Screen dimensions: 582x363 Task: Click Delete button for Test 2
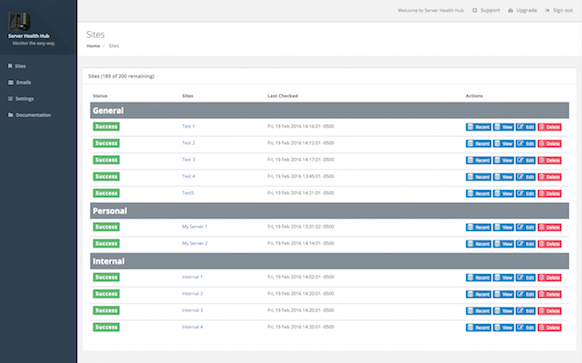(x=549, y=144)
